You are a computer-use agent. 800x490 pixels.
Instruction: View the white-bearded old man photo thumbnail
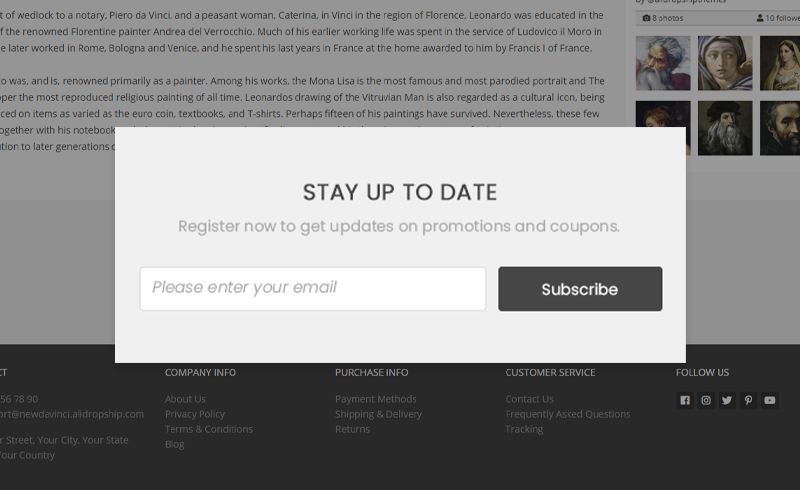(x=663, y=63)
